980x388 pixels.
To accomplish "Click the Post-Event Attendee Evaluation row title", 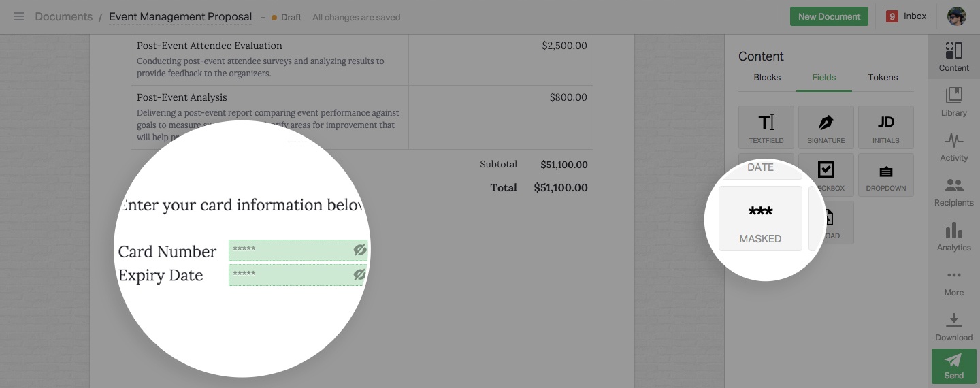I will click(210, 46).
